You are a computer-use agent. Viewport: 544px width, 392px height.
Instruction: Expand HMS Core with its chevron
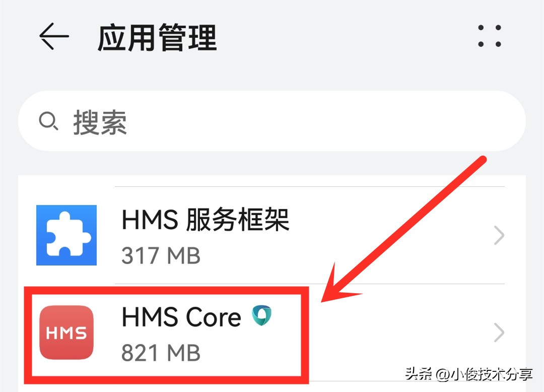coord(499,333)
